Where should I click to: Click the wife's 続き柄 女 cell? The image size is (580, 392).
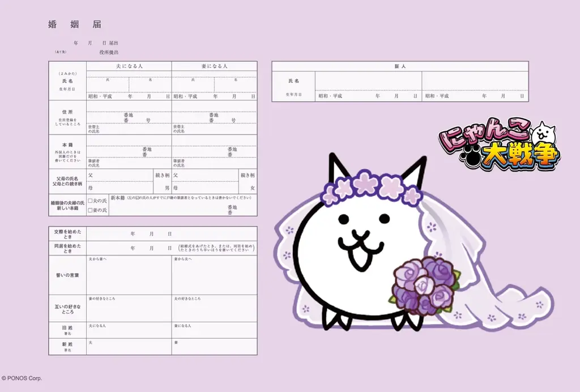click(x=248, y=182)
